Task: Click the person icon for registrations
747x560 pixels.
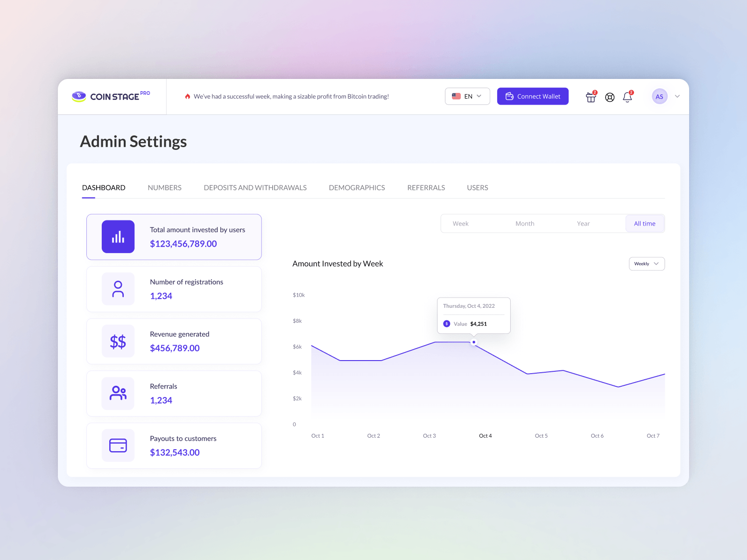Action: (x=118, y=289)
